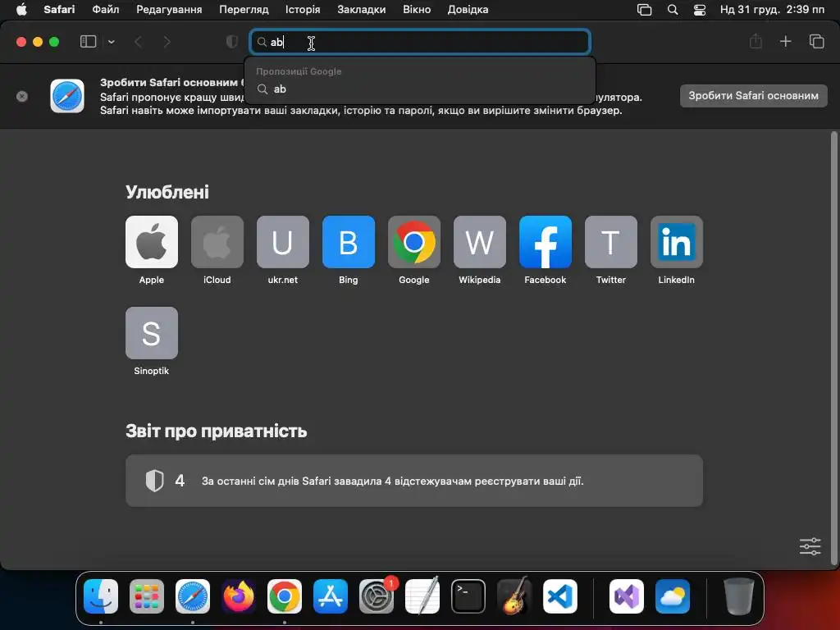This screenshot has height=630, width=840.
Task: Open the privacy report about 4 trackers
Action: point(414,481)
